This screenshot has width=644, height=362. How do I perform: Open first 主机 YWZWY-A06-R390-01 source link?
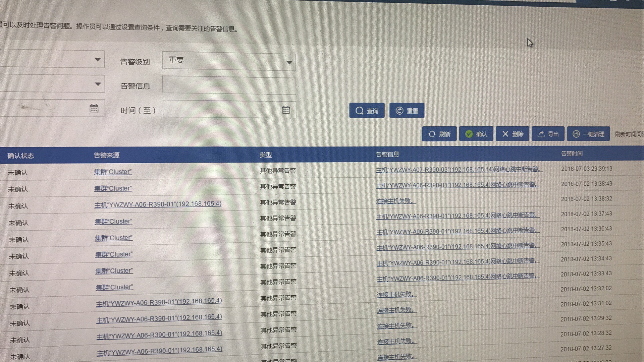coord(158,204)
